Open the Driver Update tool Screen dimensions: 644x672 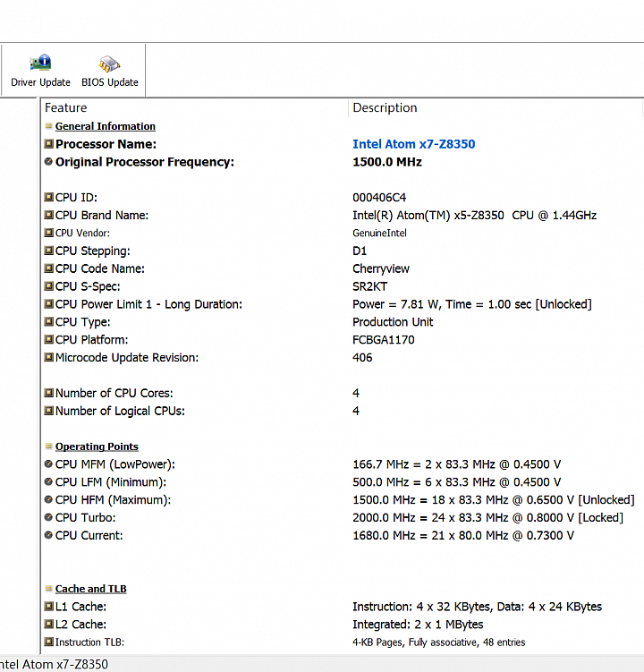click(40, 71)
